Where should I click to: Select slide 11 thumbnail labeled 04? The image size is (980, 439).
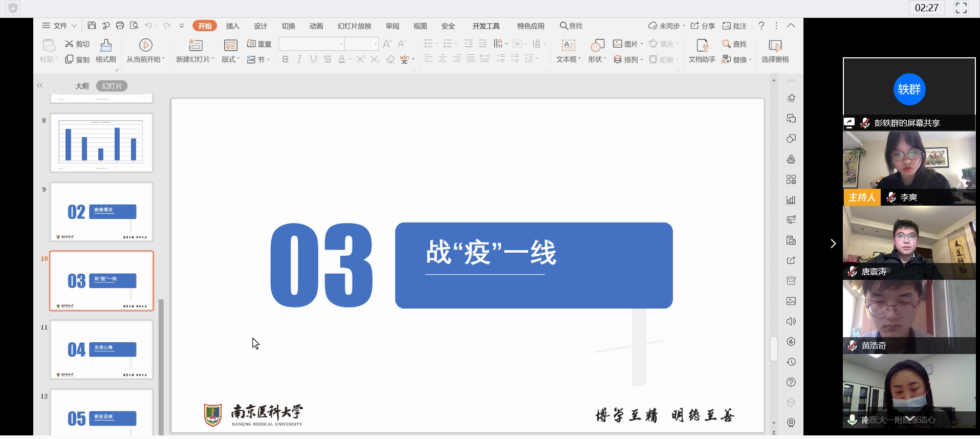point(101,350)
